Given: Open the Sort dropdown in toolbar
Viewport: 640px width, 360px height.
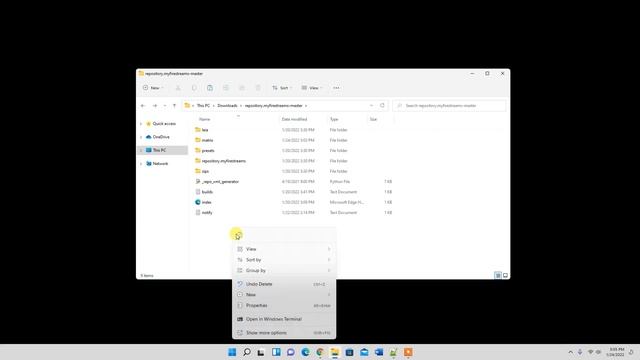Looking at the screenshot, I should coord(282,88).
